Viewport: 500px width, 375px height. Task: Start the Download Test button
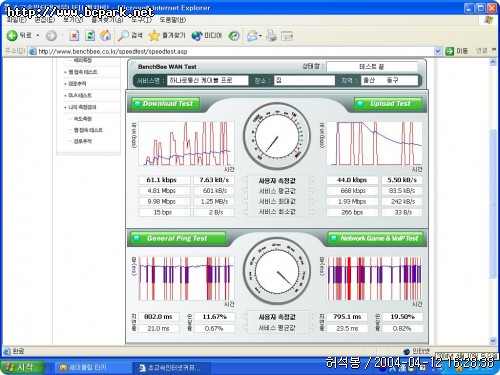coord(165,104)
